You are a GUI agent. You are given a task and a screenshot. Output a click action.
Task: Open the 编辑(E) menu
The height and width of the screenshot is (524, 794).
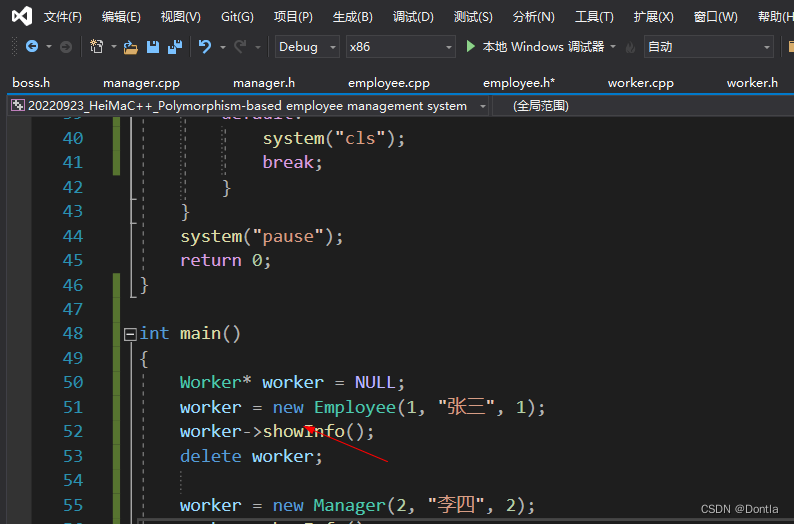[121, 17]
